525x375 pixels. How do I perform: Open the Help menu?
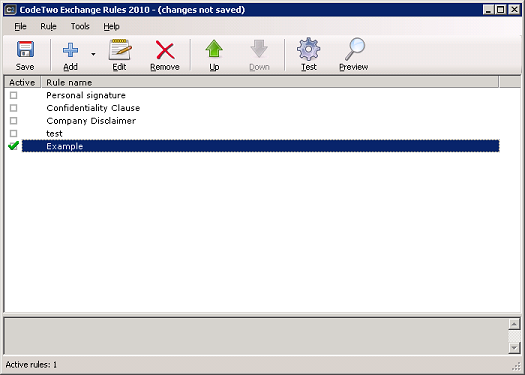click(x=111, y=26)
